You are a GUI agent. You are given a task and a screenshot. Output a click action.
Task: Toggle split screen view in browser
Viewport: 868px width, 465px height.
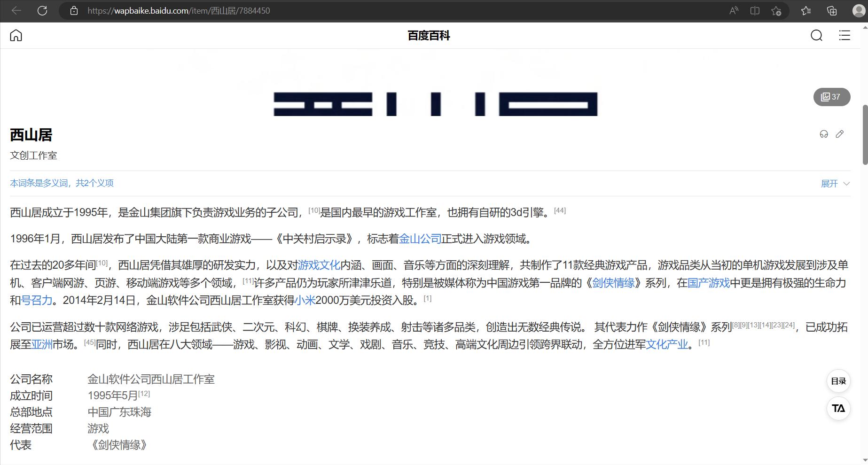755,10
